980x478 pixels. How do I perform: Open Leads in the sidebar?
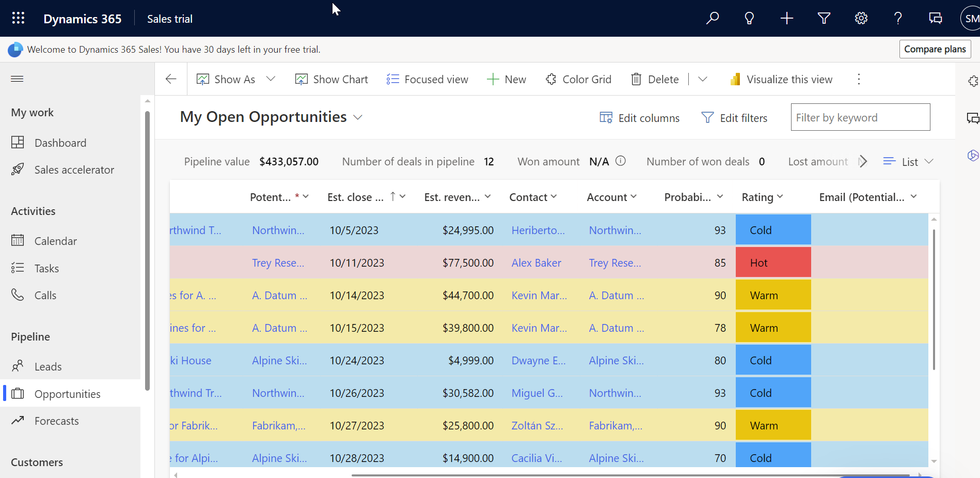(x=48, y=366)
